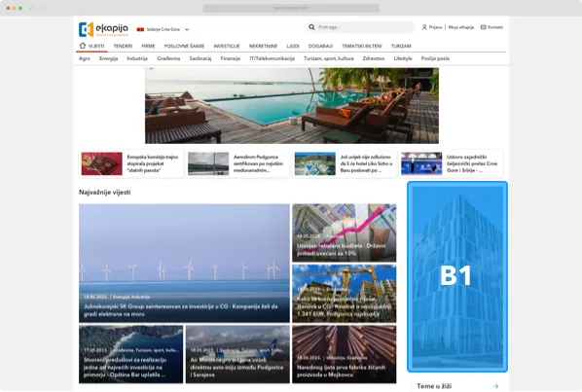Click the B1 banner advertisement

pos(457,276)
